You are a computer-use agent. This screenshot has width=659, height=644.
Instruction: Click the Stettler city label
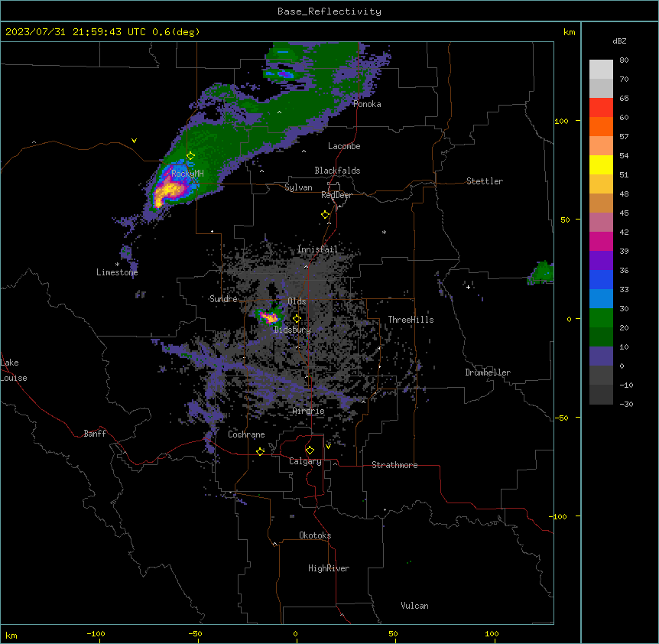click(485, 181)
